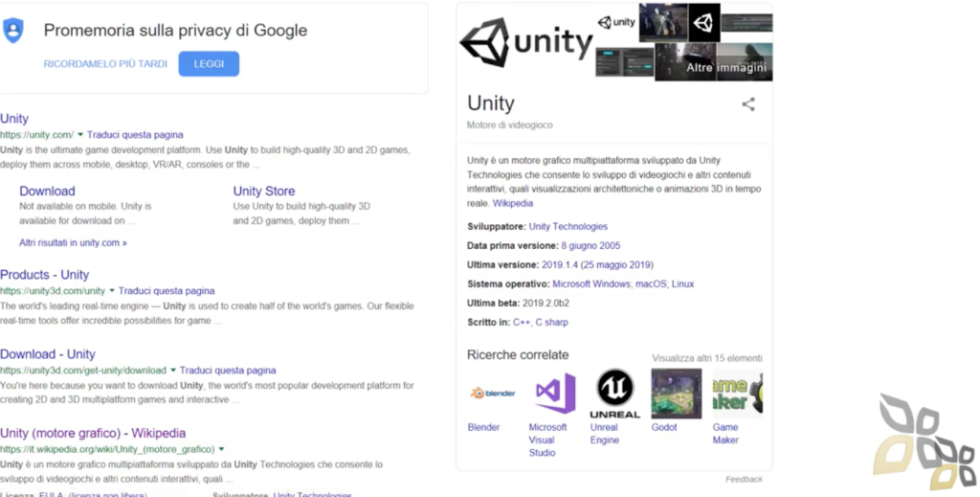
Task: Open the Download - Unity result
Action: click(48, 354)
